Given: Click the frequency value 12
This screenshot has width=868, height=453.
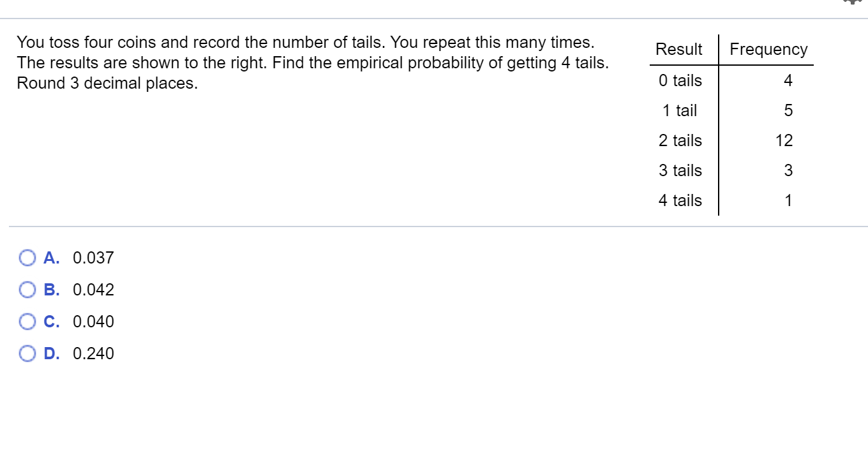Looking at the screenshot, I should click(786, 140).
